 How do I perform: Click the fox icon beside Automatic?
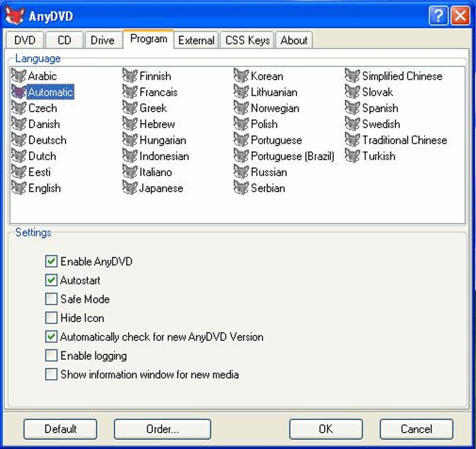click(x=19, y=92)
